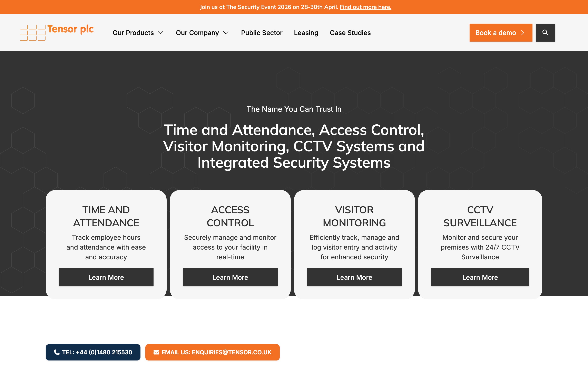
Task: Click the email us enquiries@tensor.co.uk button
Action: click(212, 352)
